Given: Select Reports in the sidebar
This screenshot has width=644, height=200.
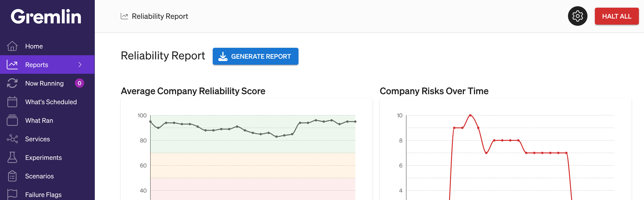Looking at the screenshot, I should click(x=47, y=65).
